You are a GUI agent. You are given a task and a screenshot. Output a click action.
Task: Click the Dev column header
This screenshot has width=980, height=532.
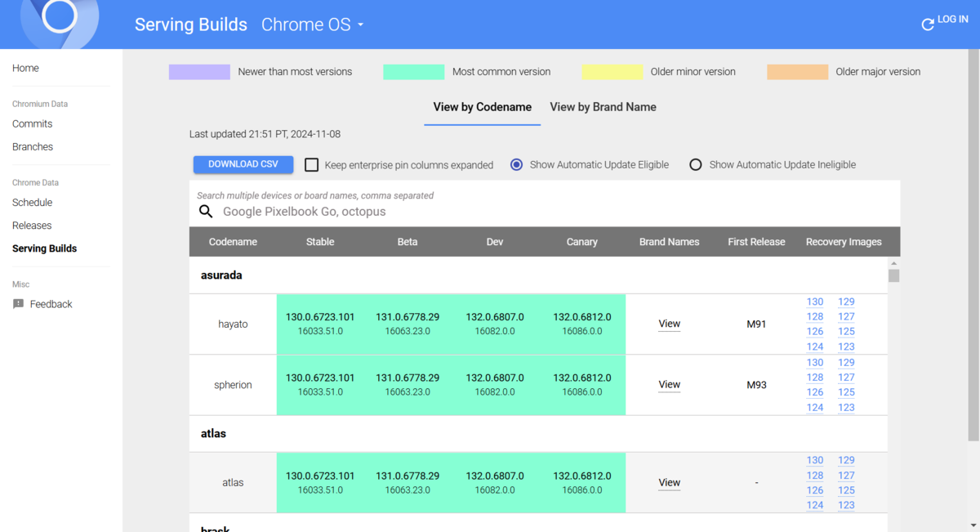click(495, 242)
